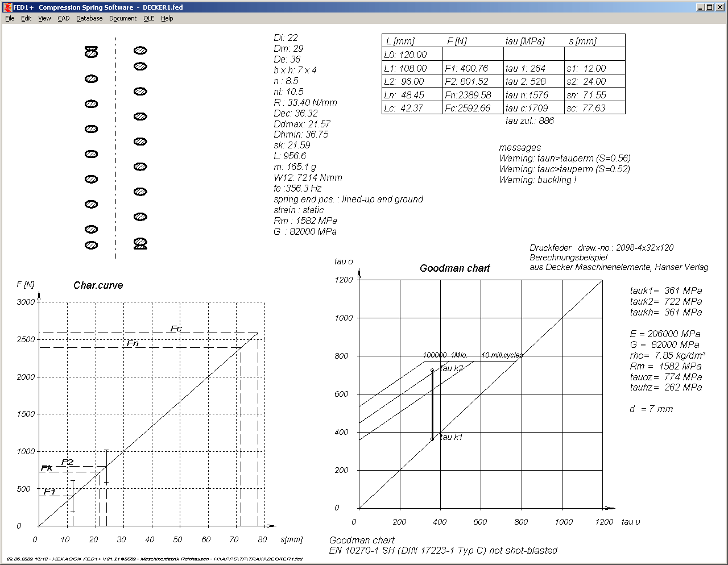Open the CAD menu
This screenshot has width=728, height=565.
point(64,18)
